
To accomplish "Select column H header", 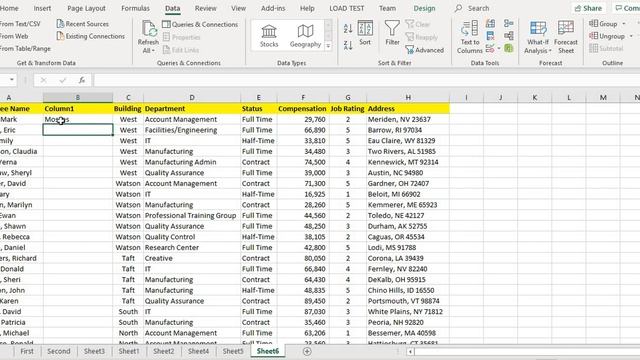I will (x=408, y=98).
